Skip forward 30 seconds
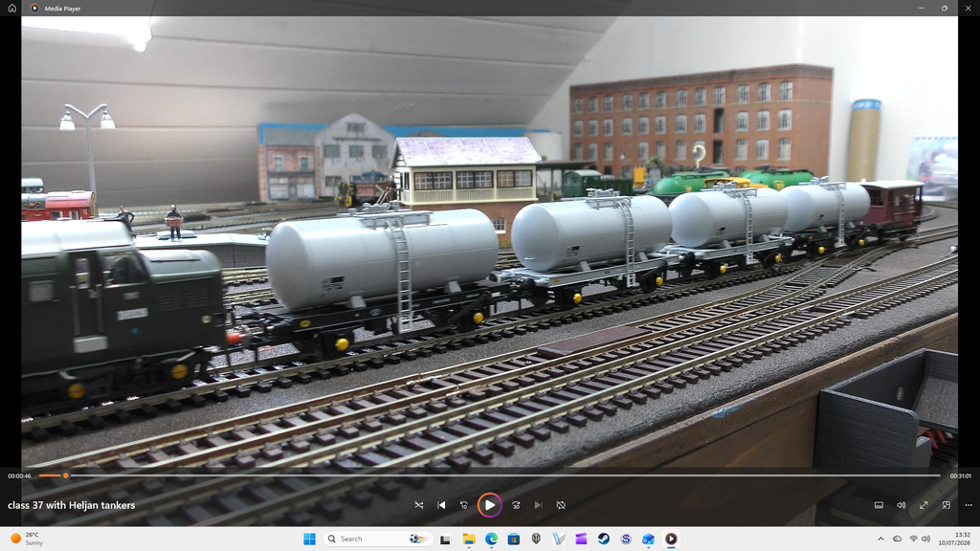 click(x=516, y=505)
